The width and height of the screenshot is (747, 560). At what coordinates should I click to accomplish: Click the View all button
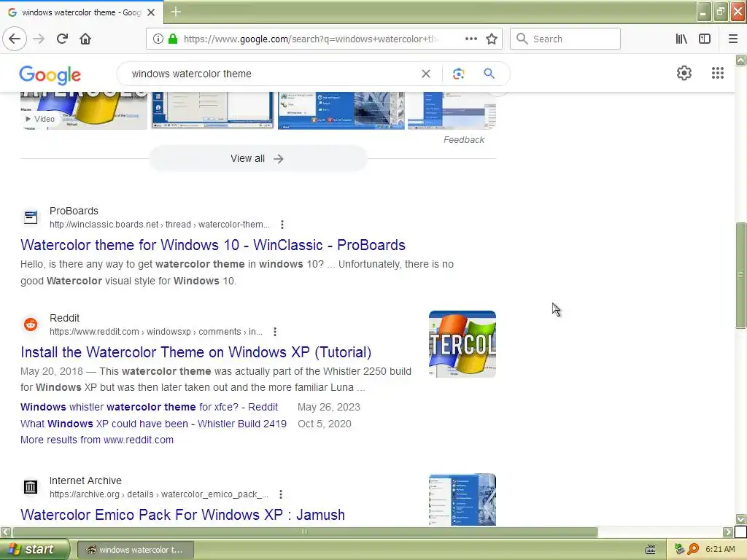pos(258,158)
